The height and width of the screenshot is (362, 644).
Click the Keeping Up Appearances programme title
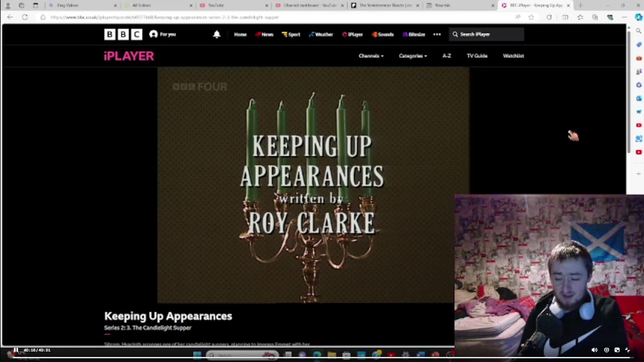(168, 316)
